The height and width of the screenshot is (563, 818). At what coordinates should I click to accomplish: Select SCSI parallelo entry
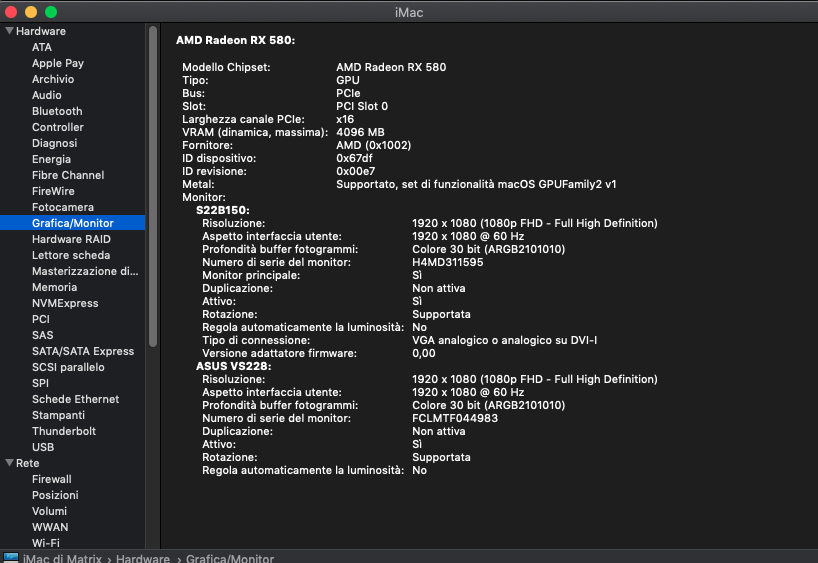(x=68, y=367)
